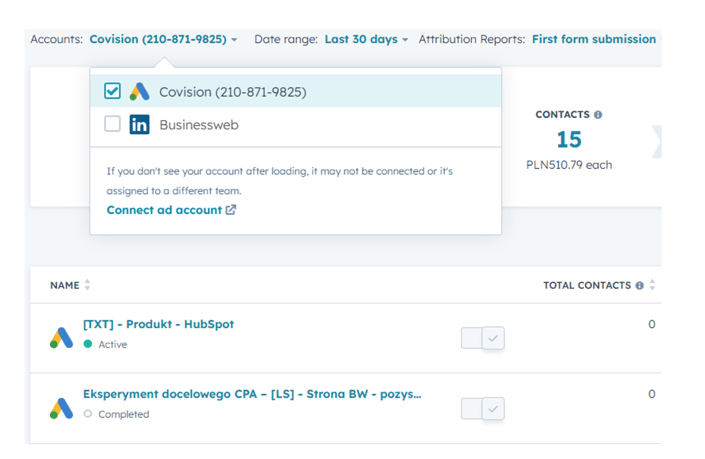This screenshot has height=459, width=705.
Task: Uncheck the Covision (210-871-9825) checkbox
Action: pyautogui.click(x=112, y=91)
